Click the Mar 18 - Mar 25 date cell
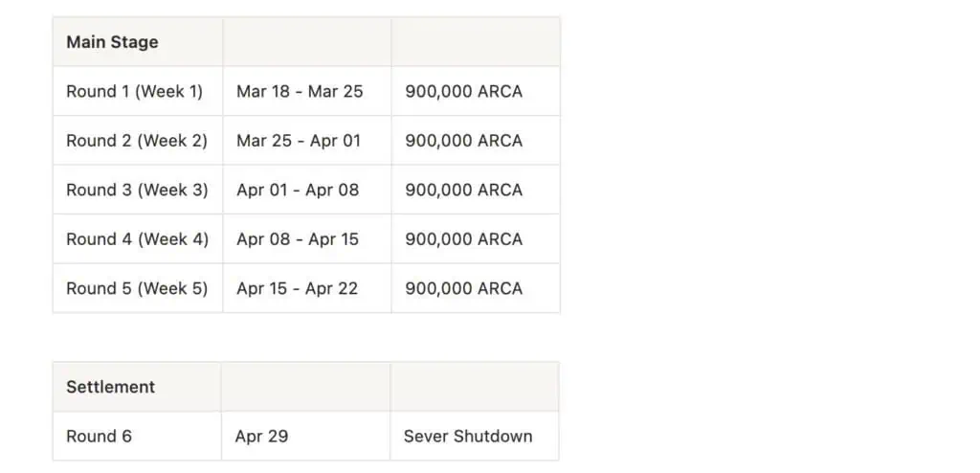Viewport: 980px width, 473px height. click(300, 92)
